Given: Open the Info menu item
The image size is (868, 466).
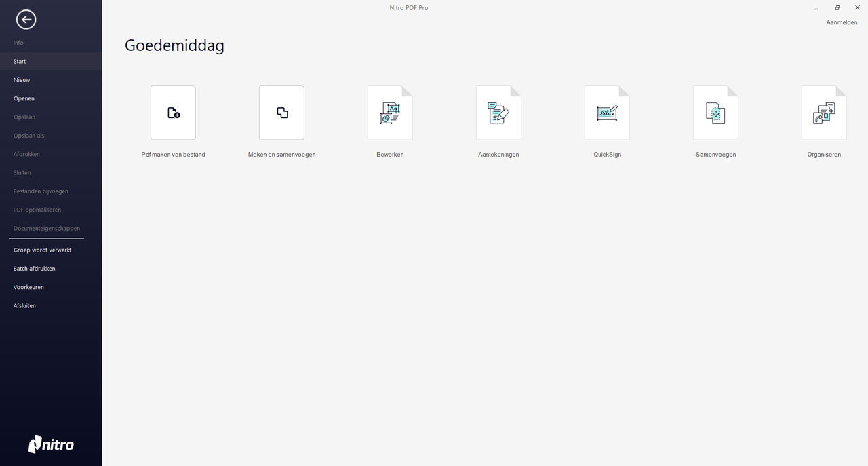Looking at the screenshot, I should (x=51, y=43).
